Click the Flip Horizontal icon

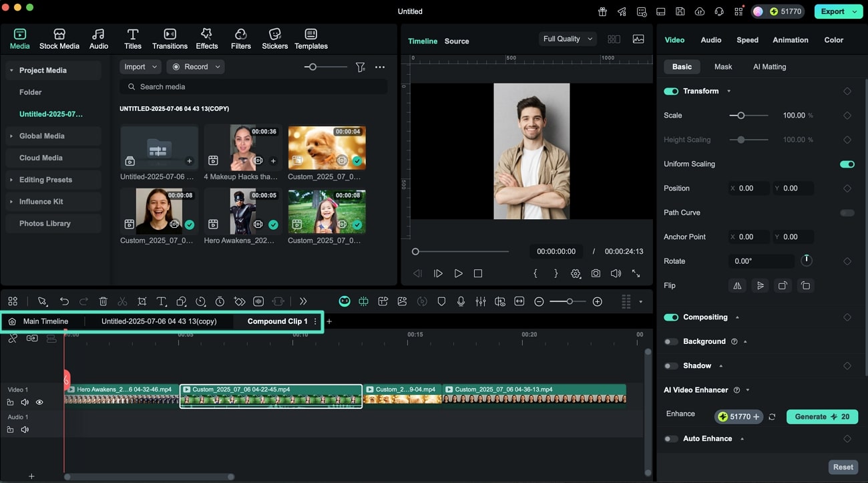[738, 285]
